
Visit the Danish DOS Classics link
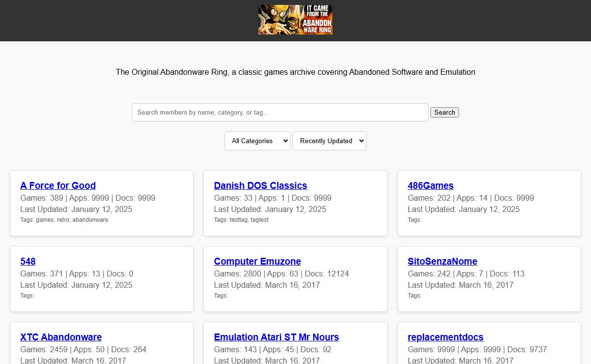tap(260, 185)
